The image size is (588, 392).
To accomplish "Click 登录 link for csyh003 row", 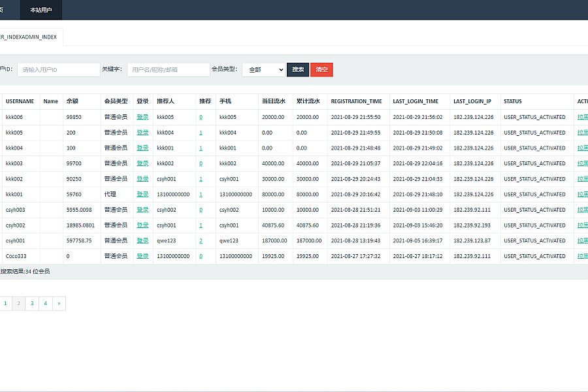I will coord(142,210).
